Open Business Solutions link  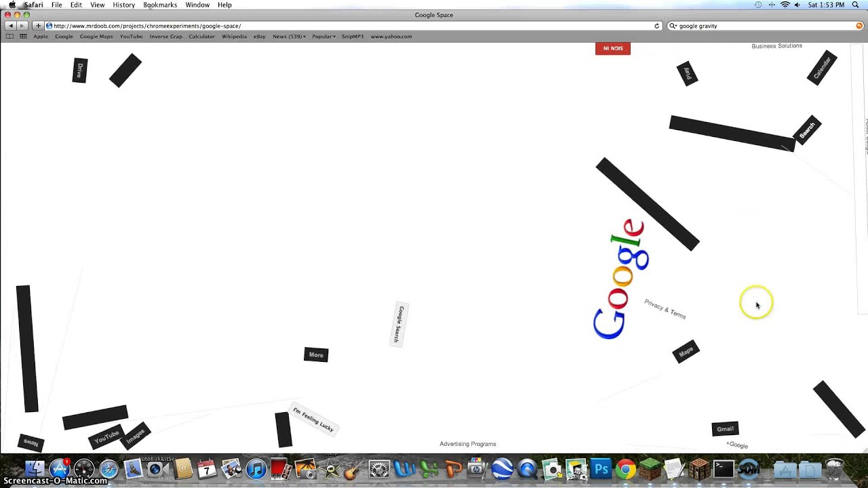pos(776,45)
